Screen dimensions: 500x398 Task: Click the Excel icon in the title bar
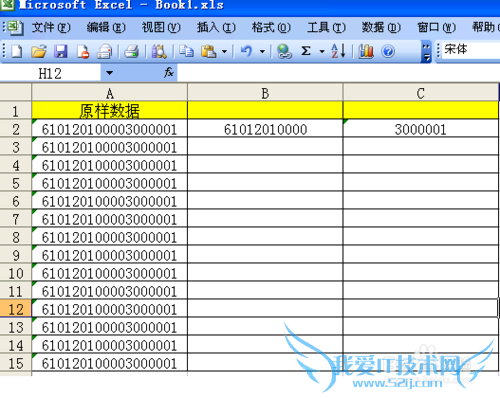tap(7, 5)
